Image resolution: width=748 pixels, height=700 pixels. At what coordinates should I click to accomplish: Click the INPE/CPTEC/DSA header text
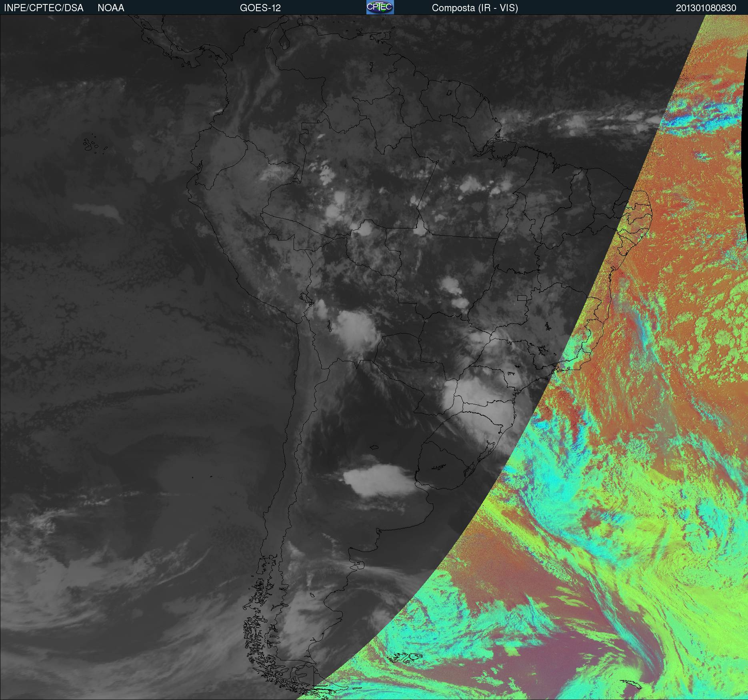click(44, 8)
